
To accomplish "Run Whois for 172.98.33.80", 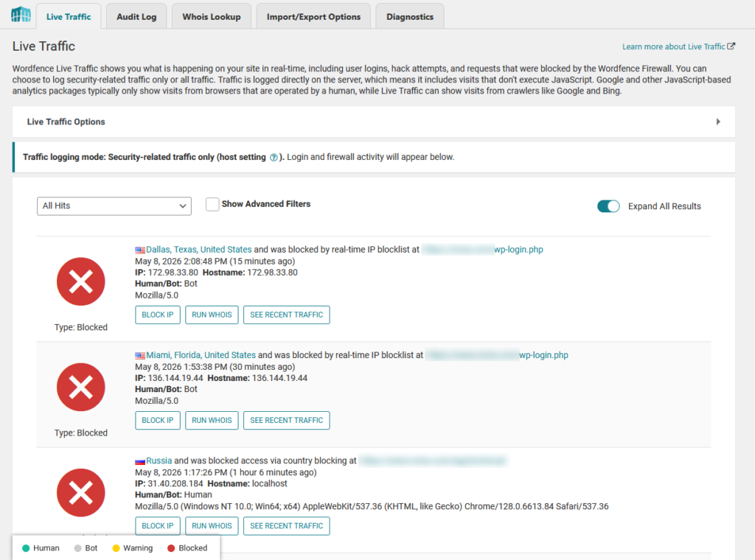I will 212,315.
